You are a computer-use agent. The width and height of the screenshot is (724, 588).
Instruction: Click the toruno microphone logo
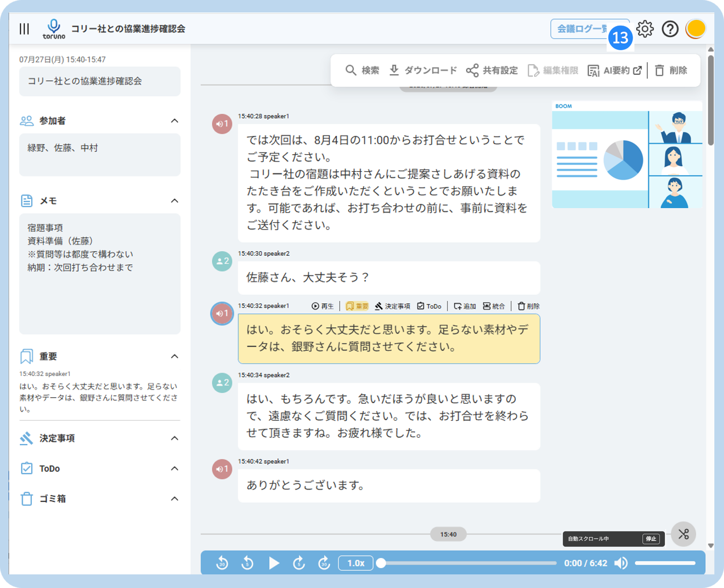click(x=54, y=29)
